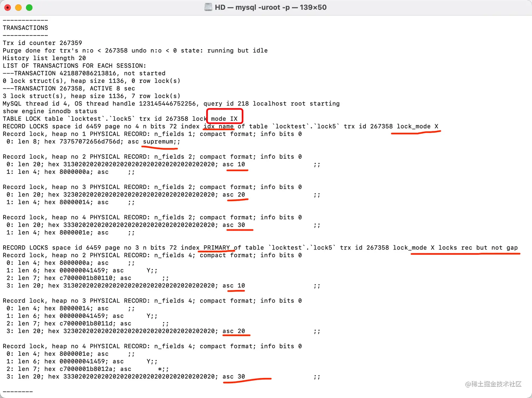This screenshot has width=532, height=398.
Task: Click the '0: len 20; hex 3330...' asc 30 line
Action: click(x=163, y=225)
